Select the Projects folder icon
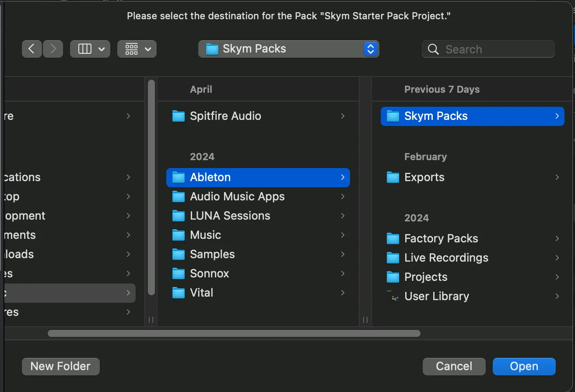The image size is (575, 392). pyautogui.click(x=393, y=277)
